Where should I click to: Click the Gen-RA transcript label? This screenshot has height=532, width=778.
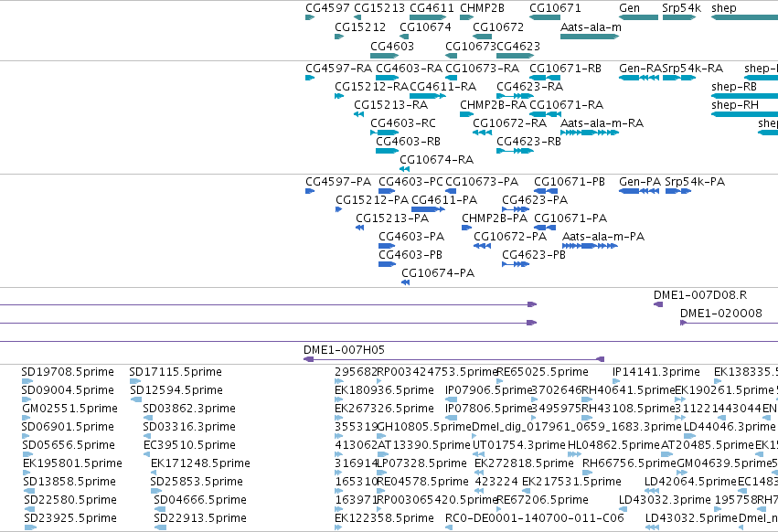pos(641,68)
